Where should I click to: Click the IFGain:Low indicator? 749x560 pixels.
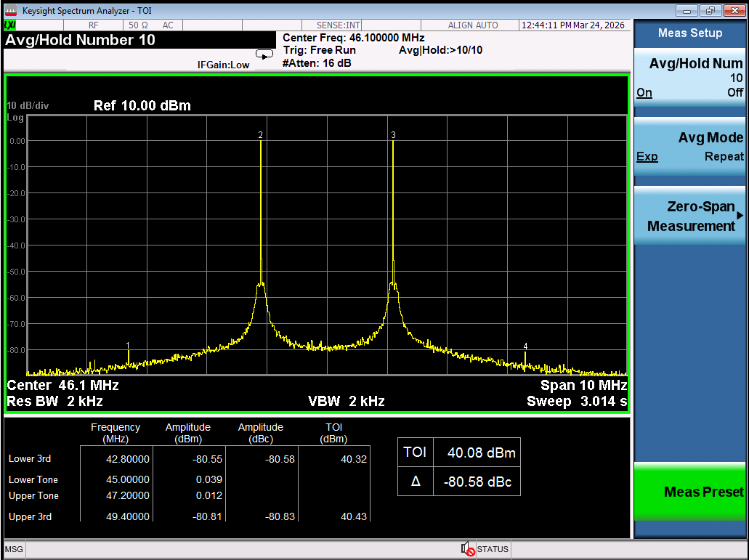coord(223,65)
